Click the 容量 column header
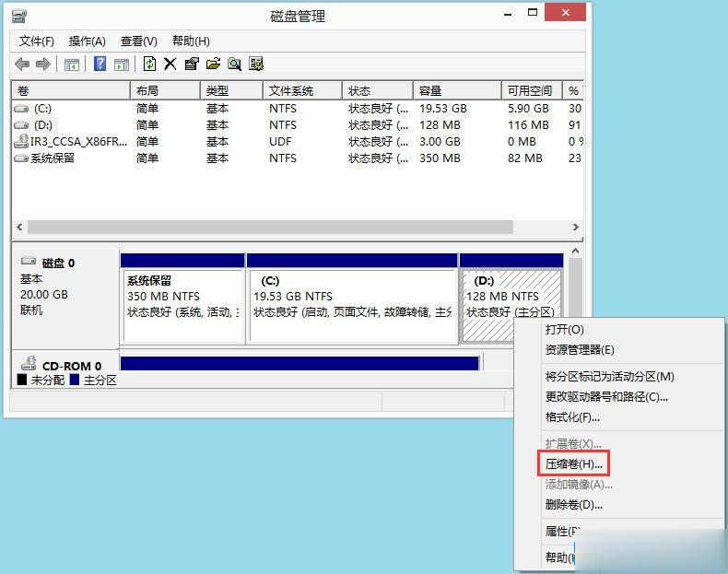728x574 pixels. [457, 91]
